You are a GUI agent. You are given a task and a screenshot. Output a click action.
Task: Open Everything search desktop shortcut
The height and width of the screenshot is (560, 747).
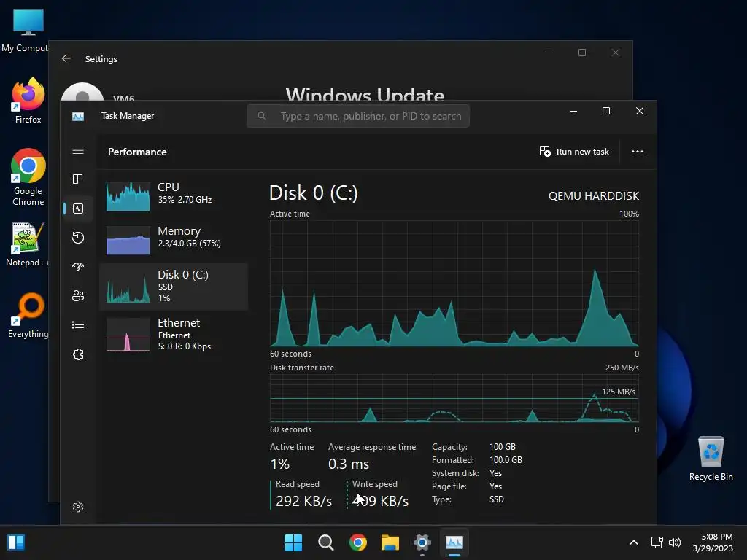click(x=28, y=316)
